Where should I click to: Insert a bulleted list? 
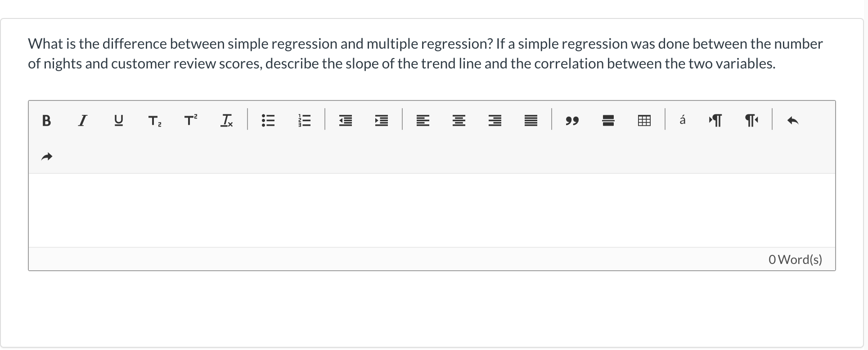pyautogui.click(x=268, y=120)
